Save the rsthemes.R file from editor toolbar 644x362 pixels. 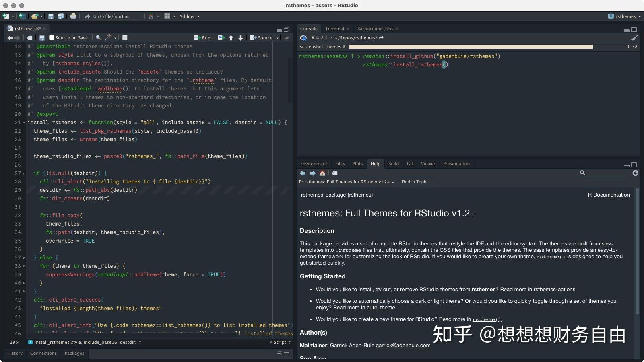(42, 38)
